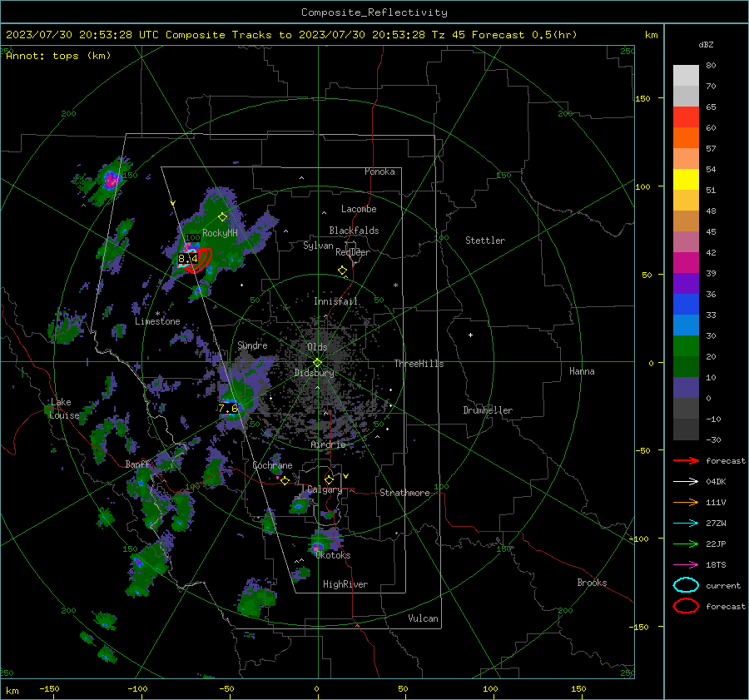The image size is (749, 700).
Task: Click the Didsbury city label
Action: tap(315, 373)
